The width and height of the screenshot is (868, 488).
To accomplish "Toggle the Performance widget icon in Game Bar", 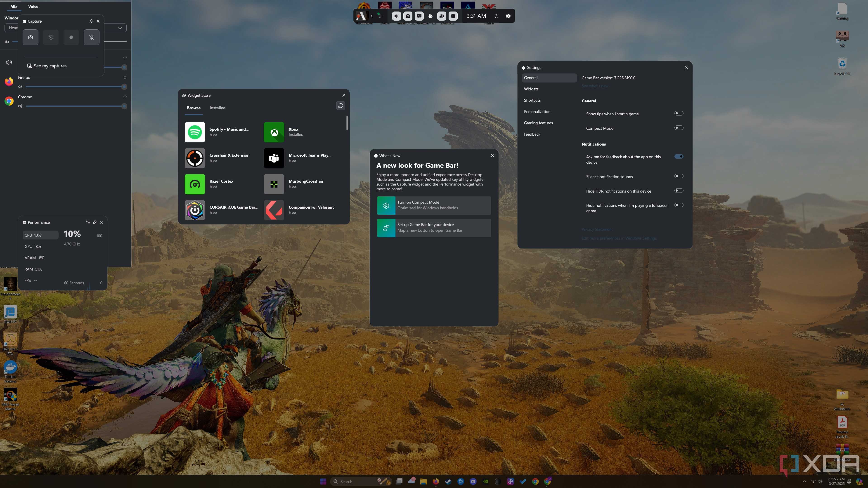I will 419,16.
